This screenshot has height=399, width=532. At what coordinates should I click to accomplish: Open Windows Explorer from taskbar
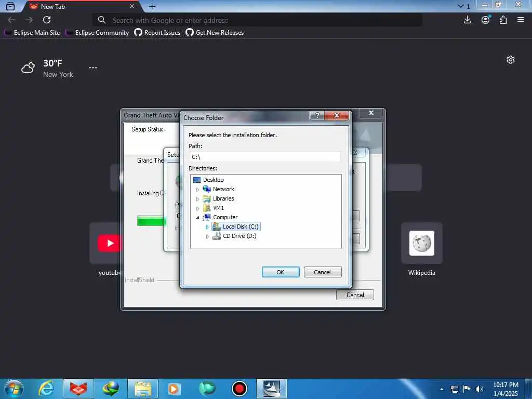143,389
